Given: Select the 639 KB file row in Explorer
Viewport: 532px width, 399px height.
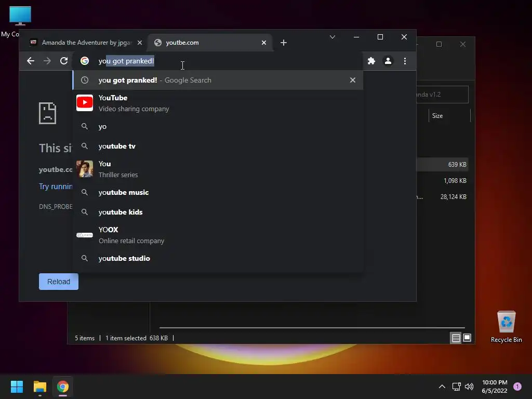Looking at the screenshot, I should (x=442, y=165).
